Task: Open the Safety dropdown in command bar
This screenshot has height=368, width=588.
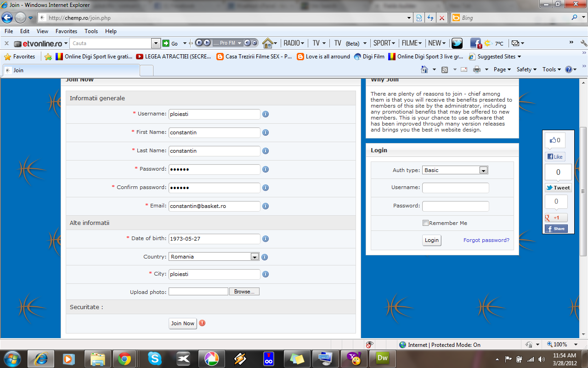Action: [527, 69]
